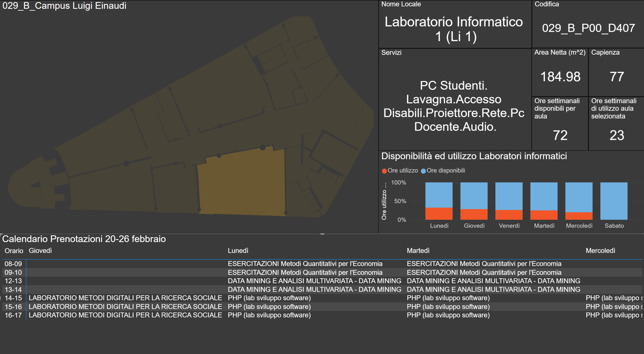Click the Mercoledì column header in calendar table

[x=600, y=251]
